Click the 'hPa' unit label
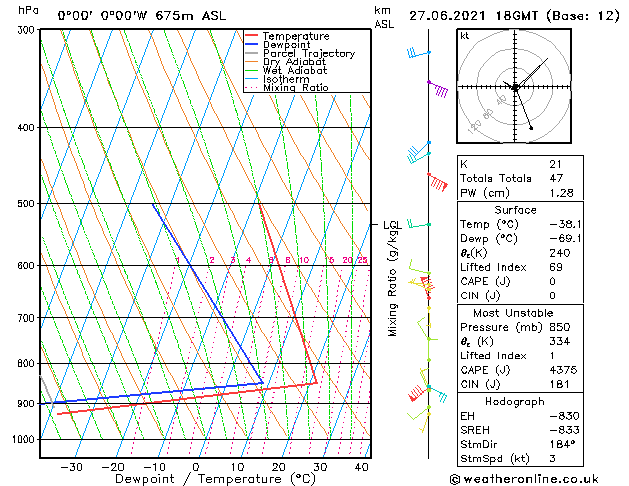 pyautogui.click(x=28, y=10)
